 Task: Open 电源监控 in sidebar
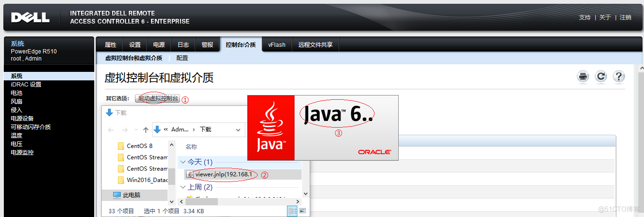pos(22,153)
